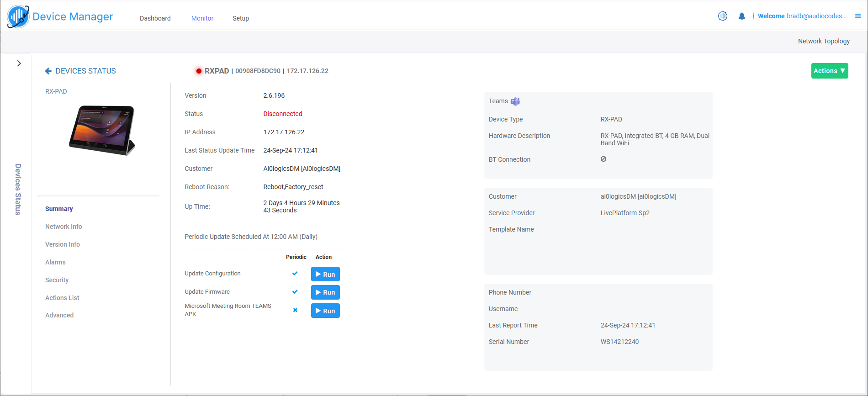Click the RX-PAD device image
The height and width of the screenshot is (396, 868).
[x=102, y=131]
